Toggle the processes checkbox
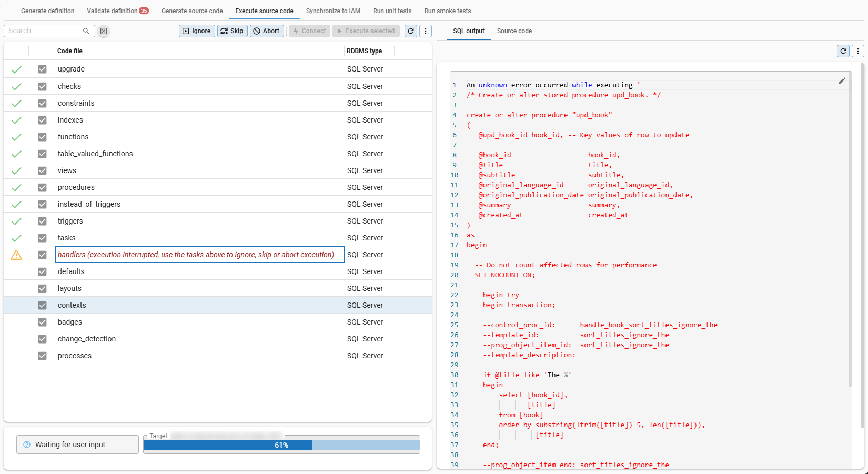Image resolution: width=868 pixels, height=474 pixels. click(42, 356)
